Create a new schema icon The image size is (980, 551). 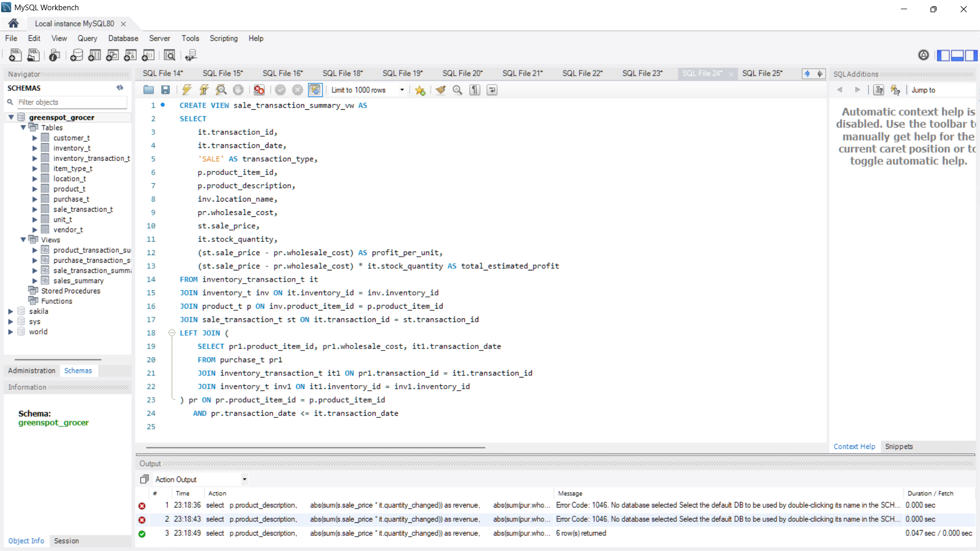[77, 55]
